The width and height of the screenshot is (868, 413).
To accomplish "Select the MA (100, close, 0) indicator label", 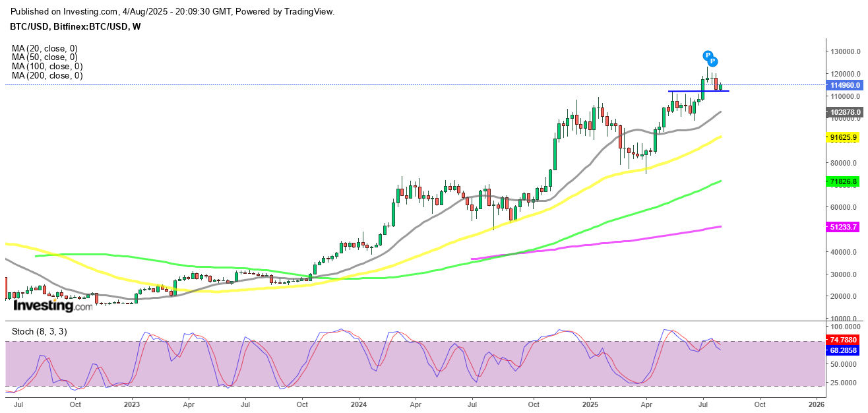I will (x=47, y=67).
